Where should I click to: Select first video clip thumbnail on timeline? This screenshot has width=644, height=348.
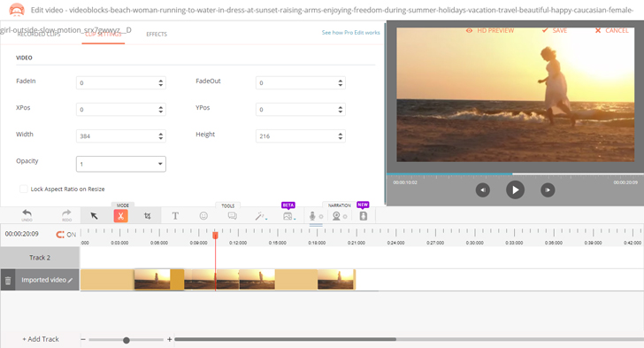152,280
